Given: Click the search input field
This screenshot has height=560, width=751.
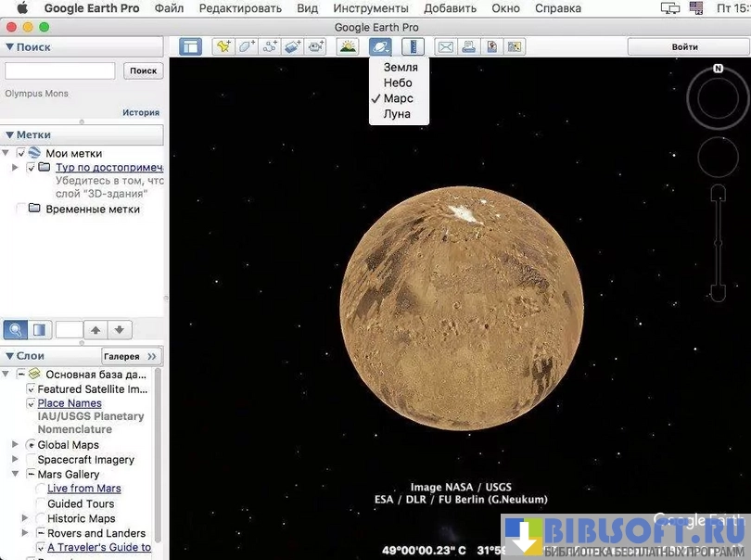Looking at the screenshot, I should pos(60,70).
